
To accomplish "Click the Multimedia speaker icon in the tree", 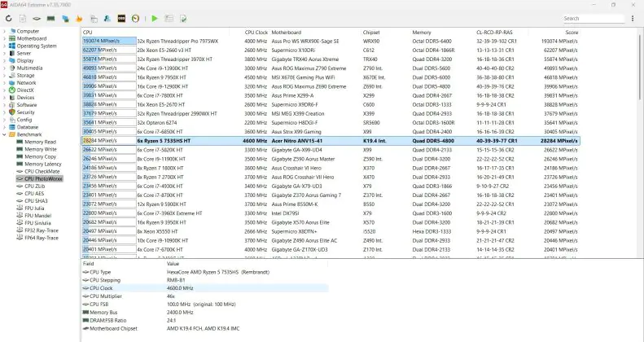I will click(12, 68).
